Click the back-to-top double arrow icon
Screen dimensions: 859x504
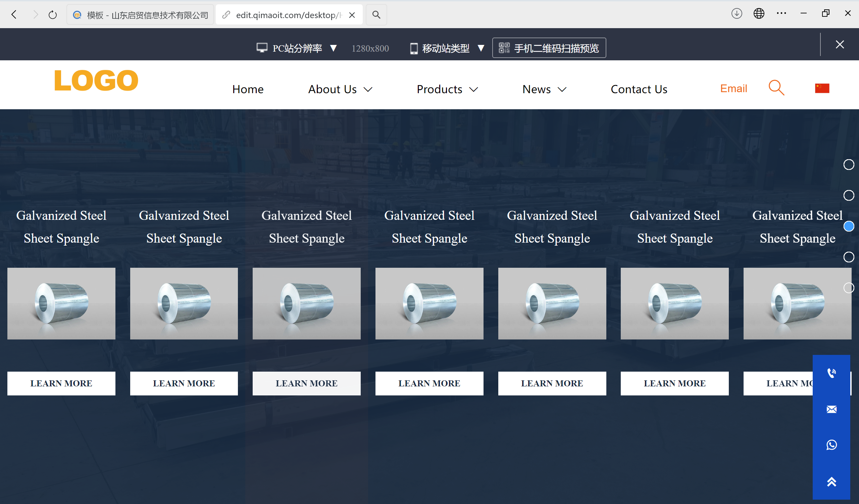click(x=831, y=482)
